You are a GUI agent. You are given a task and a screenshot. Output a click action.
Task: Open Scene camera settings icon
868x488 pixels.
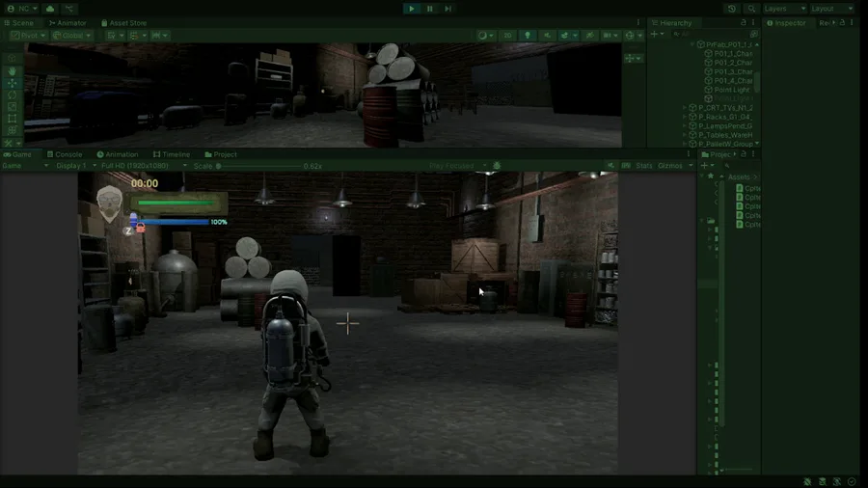tap(610, 36)
